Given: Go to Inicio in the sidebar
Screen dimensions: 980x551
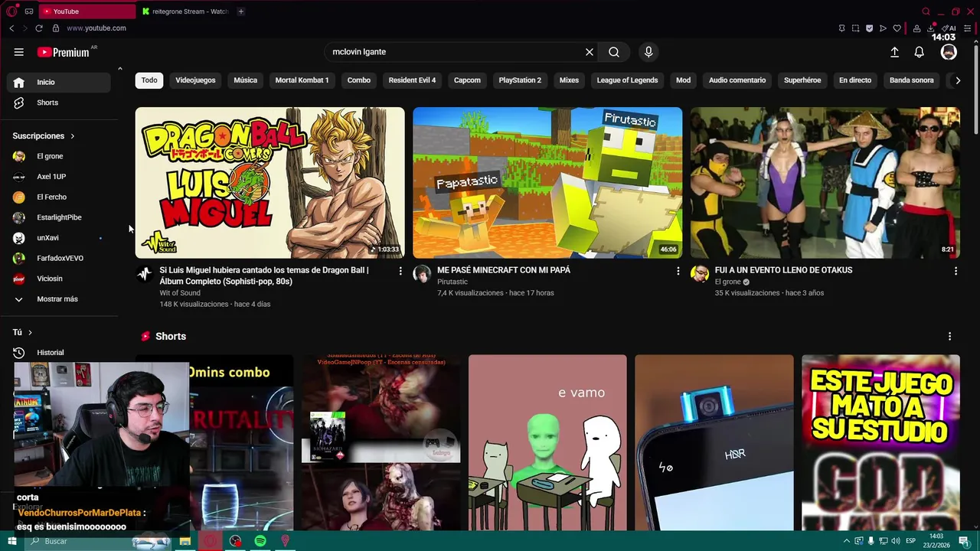Looking at the screenshot, I should pos(58,82).
